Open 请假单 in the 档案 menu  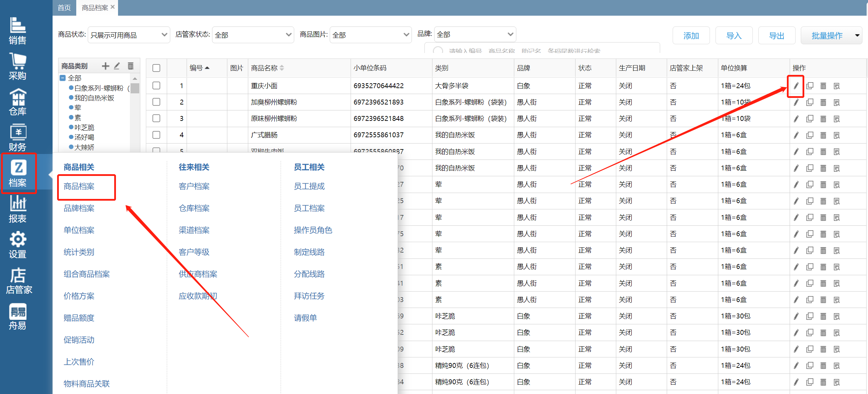pos(305,318)
